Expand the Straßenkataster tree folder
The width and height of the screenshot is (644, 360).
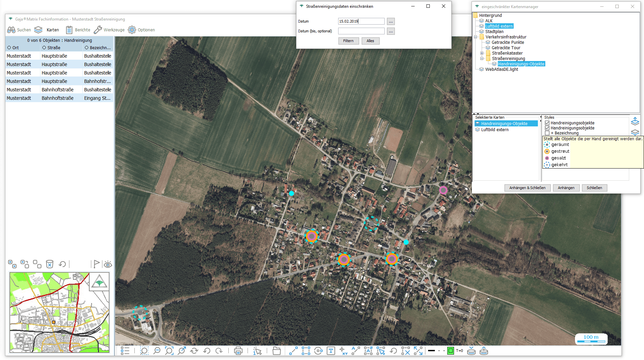[482, 53]
